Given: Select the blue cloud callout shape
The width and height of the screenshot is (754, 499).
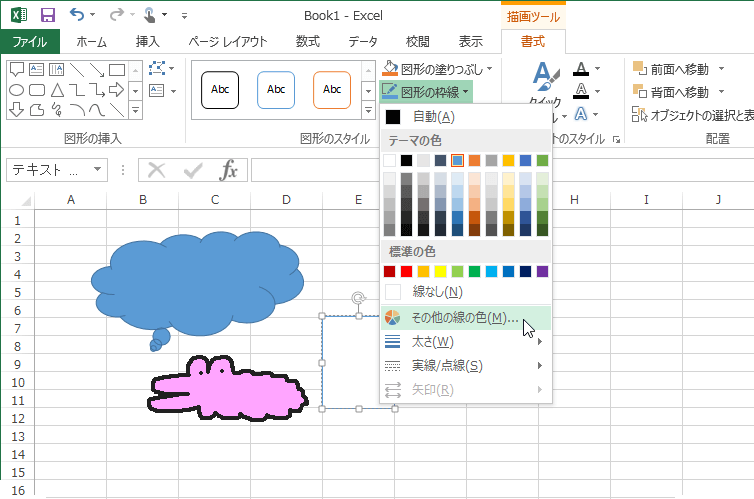Looking at the screenshot, I should 197,284.
